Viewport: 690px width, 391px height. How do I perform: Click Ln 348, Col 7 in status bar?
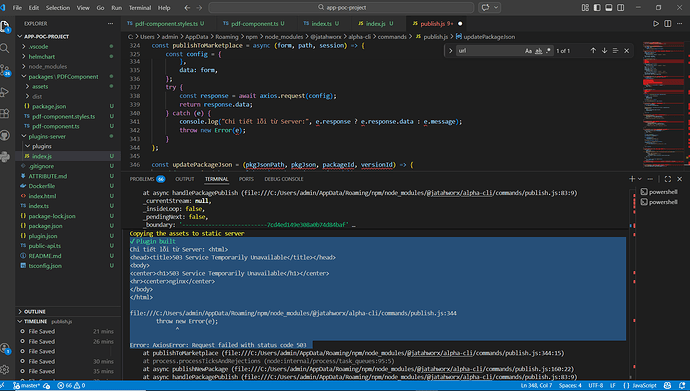[x=536, y=386]
